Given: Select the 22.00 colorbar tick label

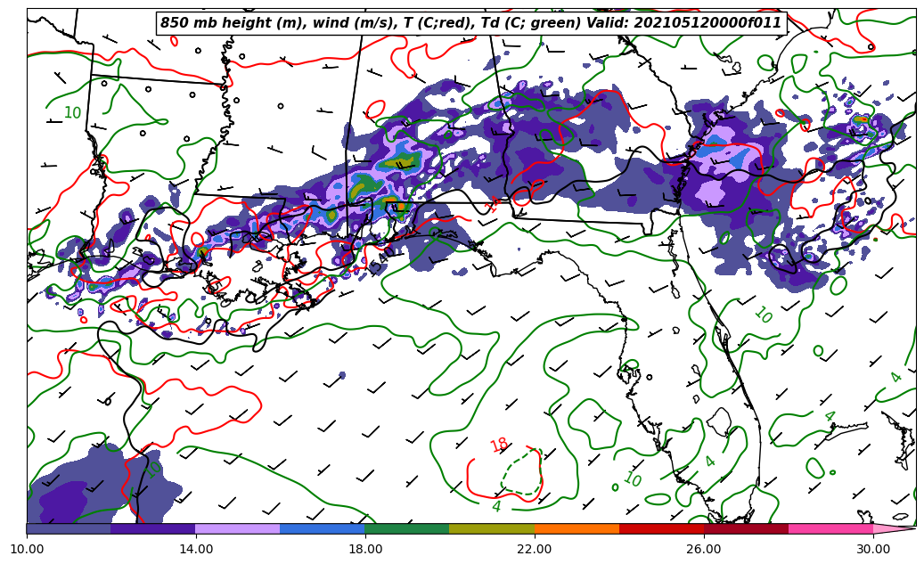Looking at the screenshot, I should coord(535,549).
